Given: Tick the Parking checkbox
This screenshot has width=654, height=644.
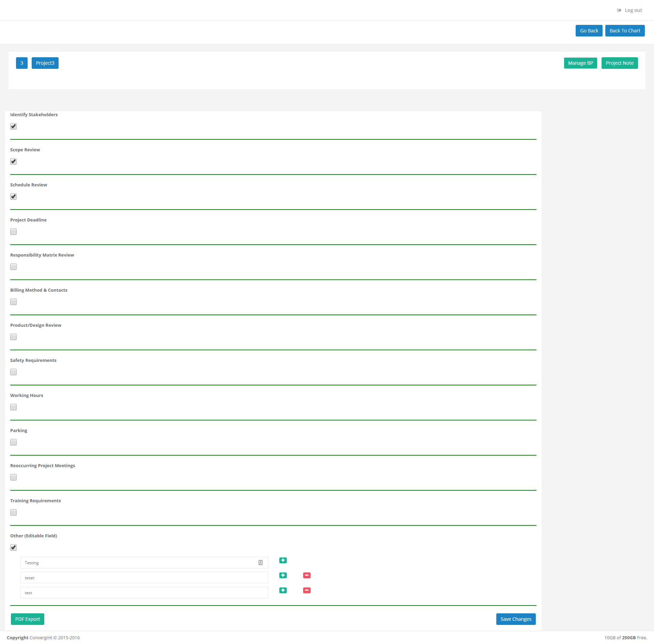Looking at the screenshot, I should click(13, 442).
